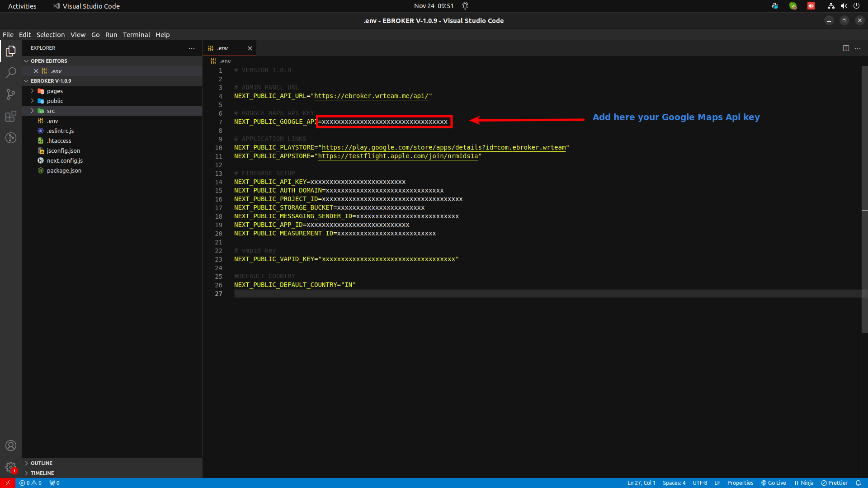The image size is (868, 488).
Task: Click the ports forwarded indicator showing 0
Action: click(55, 483)
